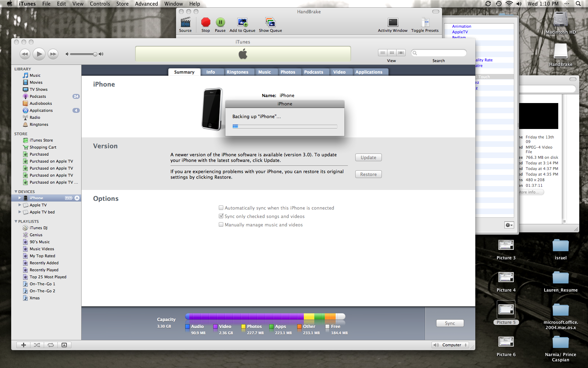The image size is (588, 368).
Task: Select the Picture 3 desktop file
Action: coord(506,250)
